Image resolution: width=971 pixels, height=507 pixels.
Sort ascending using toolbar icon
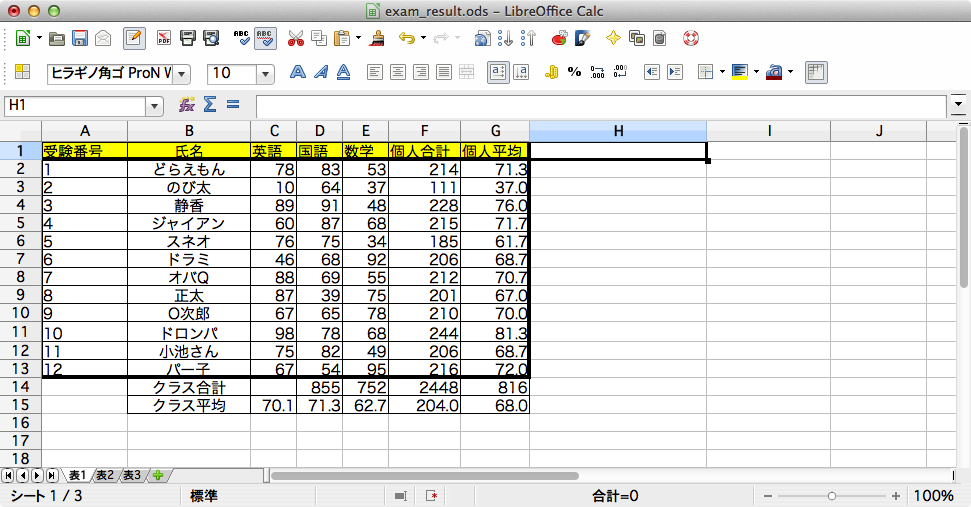tap(505, 39)
